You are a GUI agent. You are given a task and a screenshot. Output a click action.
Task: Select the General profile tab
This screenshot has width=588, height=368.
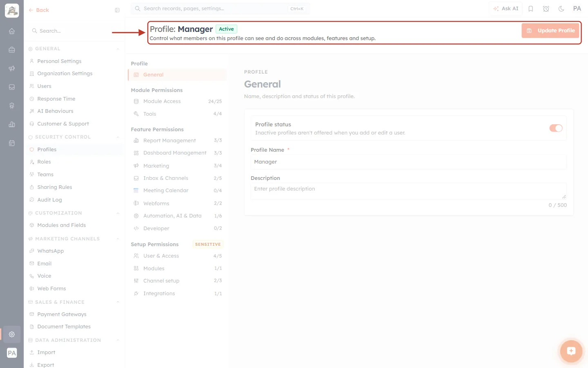pyautogui.click(x=177, y=75)
